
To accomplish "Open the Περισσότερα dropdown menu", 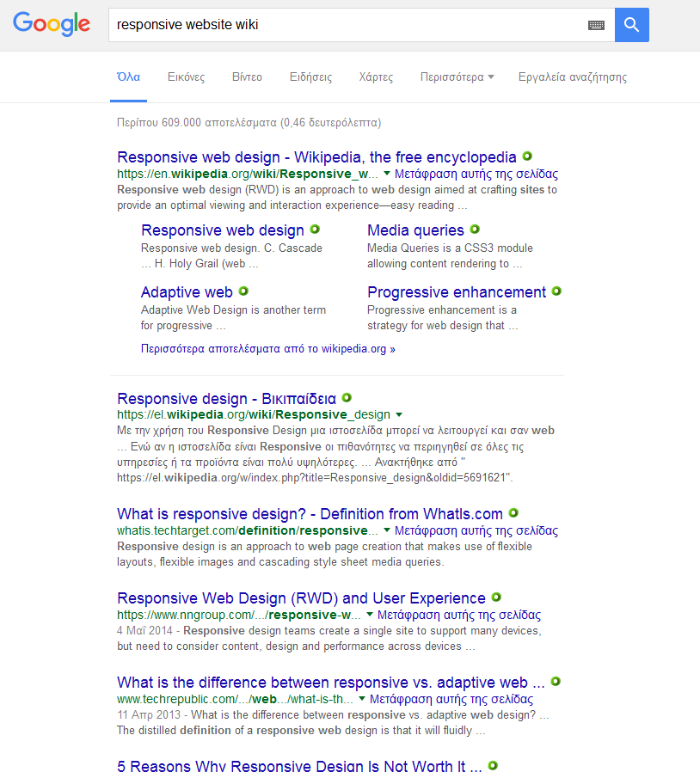I will pyautogui.click(x=457, y=77).
